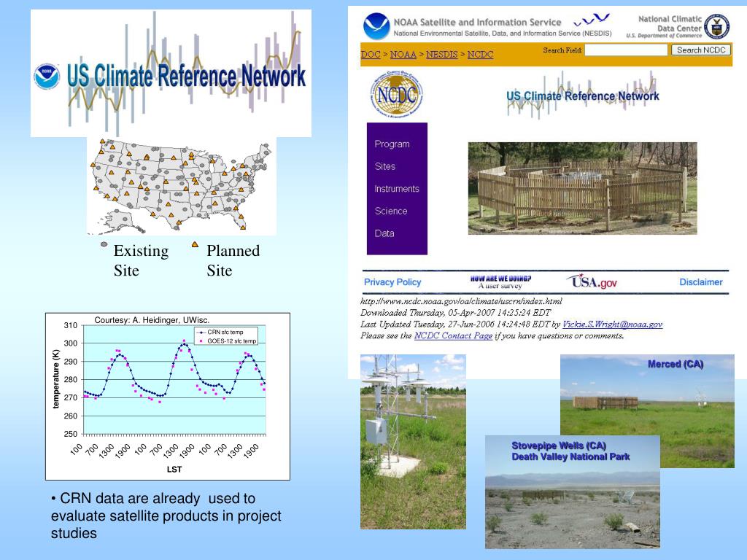747x560 pixels.
Task: Click the USA.gov logo
Action: [592, 281]
